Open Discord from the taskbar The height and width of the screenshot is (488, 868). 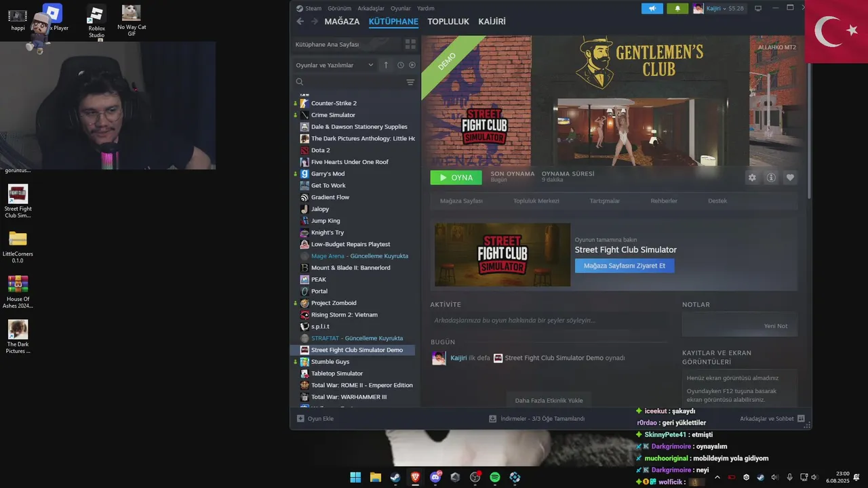pos(436,477)
